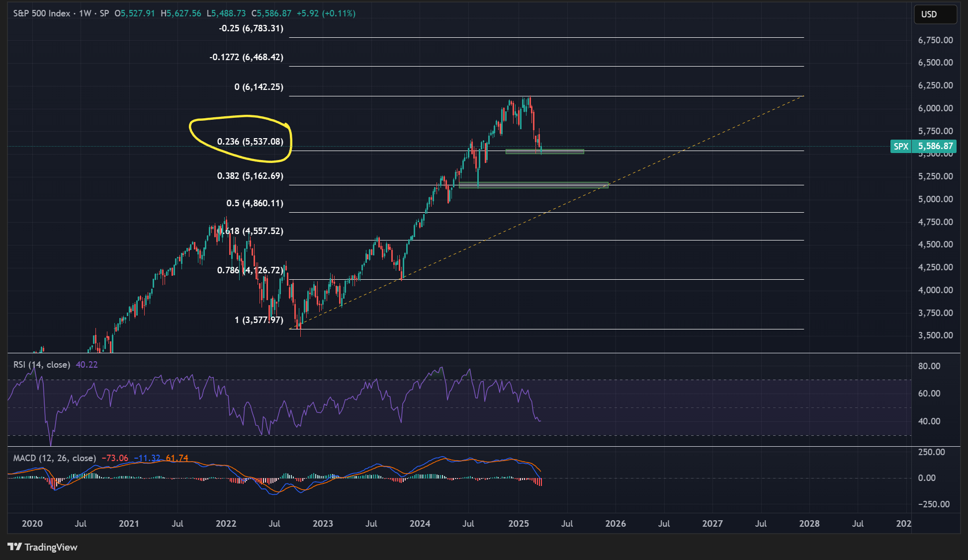Click the 2023 label on the time axis
This screenshot has height=560, width=968.
[x=323, y=524]
